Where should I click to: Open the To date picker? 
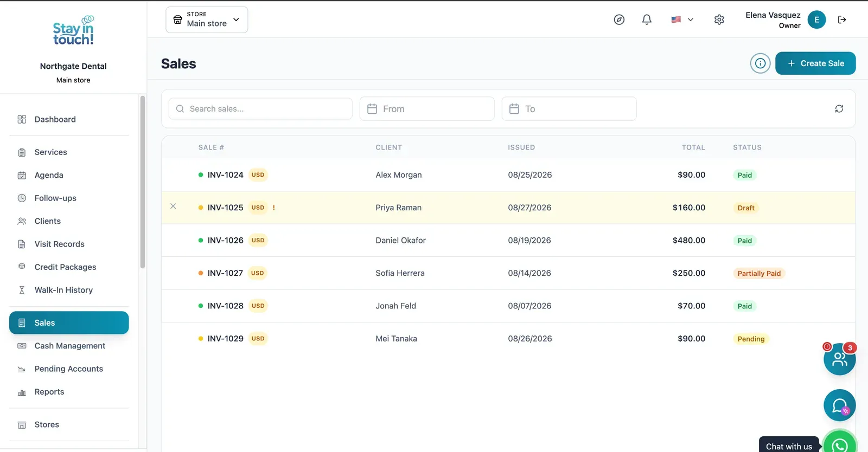pos(569,109)
